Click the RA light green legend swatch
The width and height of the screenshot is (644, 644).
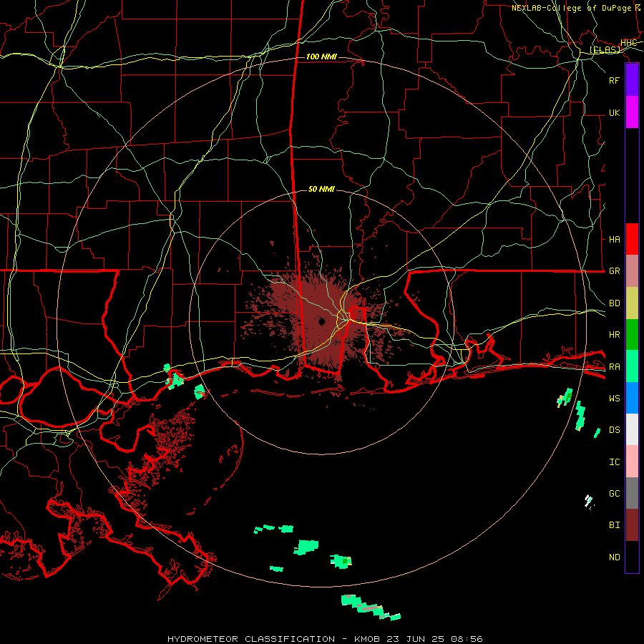click(x=632, y=366)
